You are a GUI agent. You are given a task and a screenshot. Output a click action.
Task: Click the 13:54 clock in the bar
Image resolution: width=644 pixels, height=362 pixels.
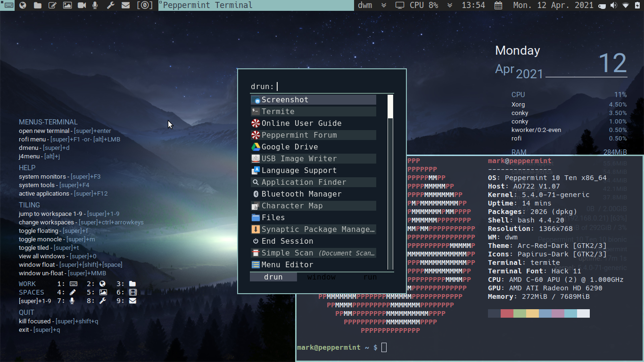pos(473,5)
